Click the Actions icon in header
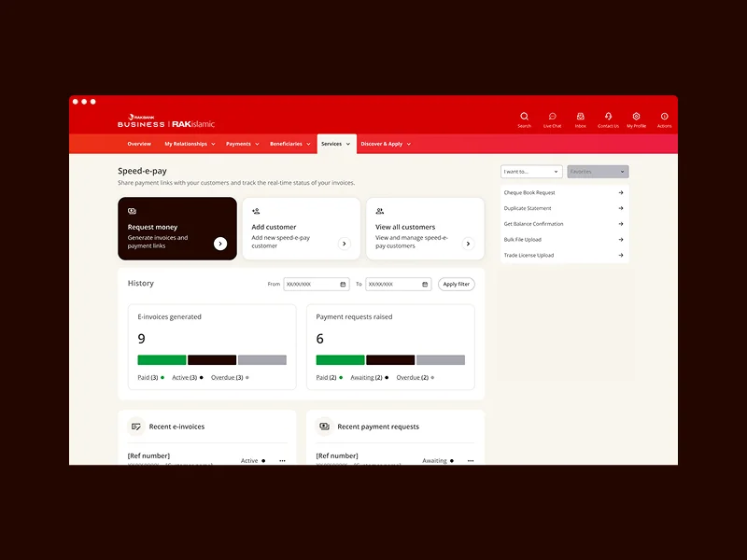The image size is (747, 560). (664, 116)
